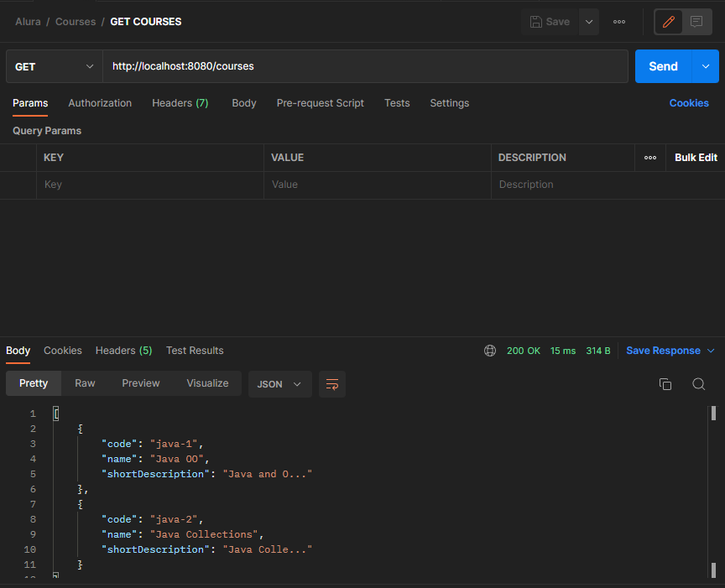The image size is (725, 588).
Task: Click the documentation pencil icon
Action: point(668,21)
